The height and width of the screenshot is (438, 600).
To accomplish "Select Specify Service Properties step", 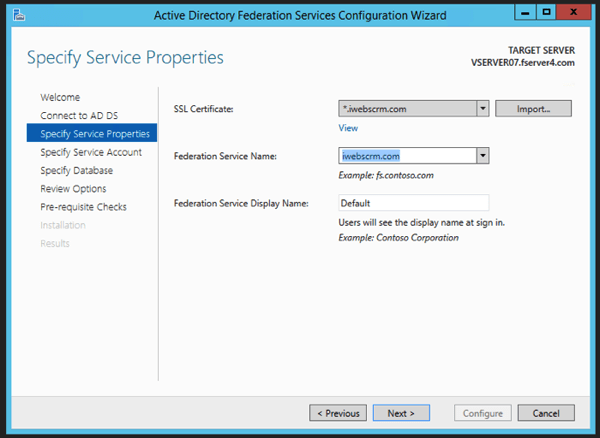I will coord(92,133).
